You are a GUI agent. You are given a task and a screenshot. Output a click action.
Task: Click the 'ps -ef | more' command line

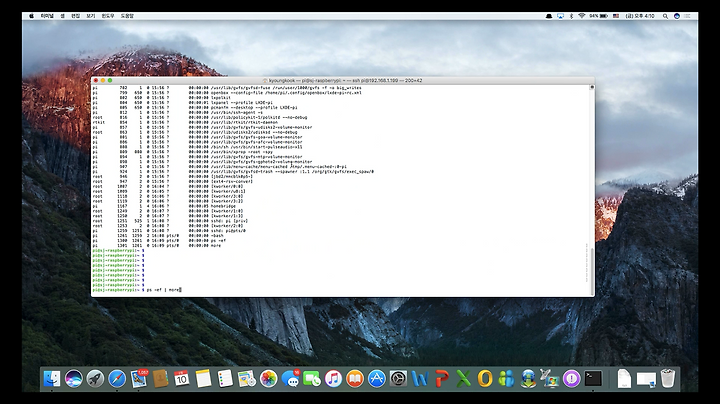coord(136,290)
